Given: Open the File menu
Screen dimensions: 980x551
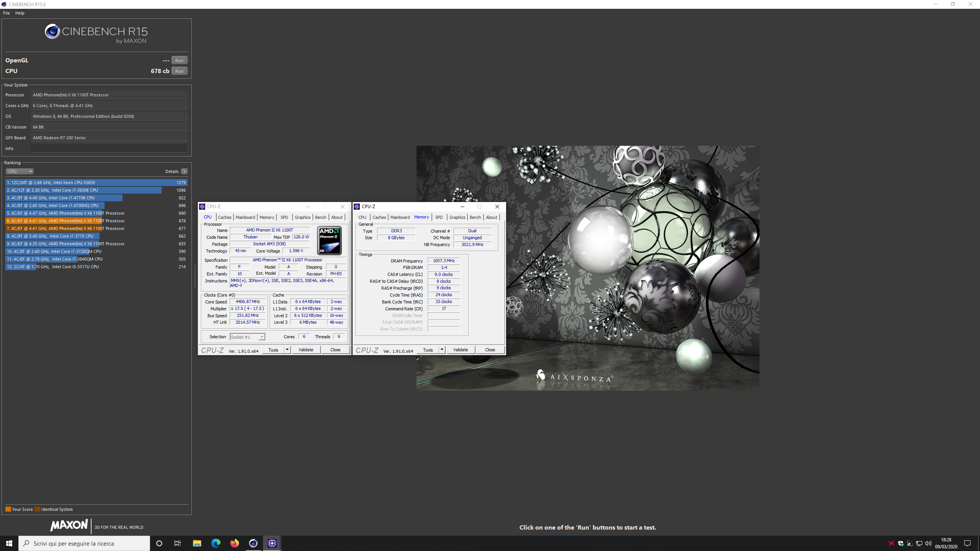Looking at the screenshot, I should tap(7, 13).
